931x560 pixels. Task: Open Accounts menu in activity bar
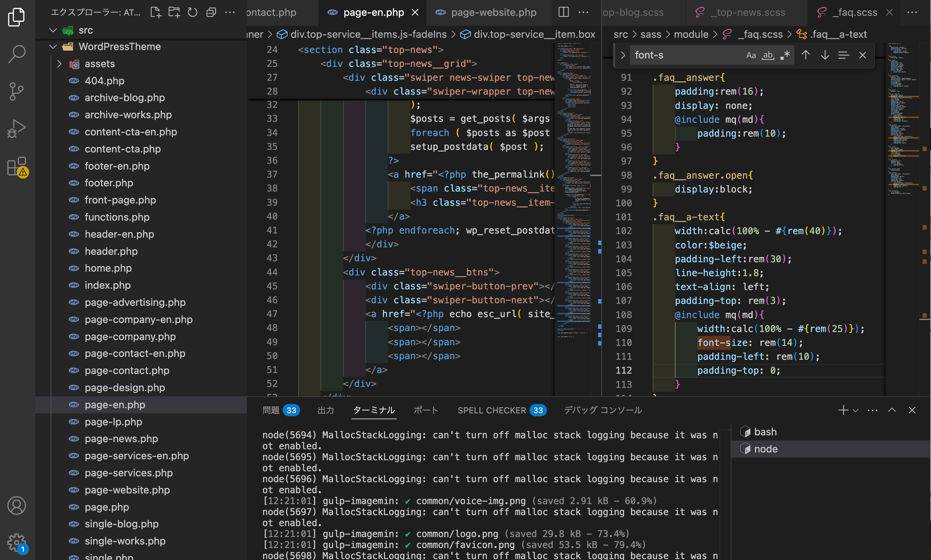click(16, 505)
